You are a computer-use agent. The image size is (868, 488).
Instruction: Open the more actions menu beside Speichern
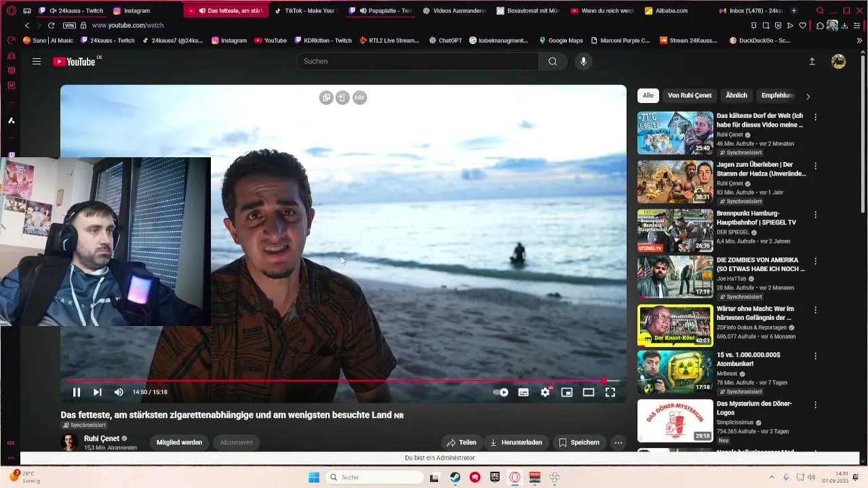tap(618, 443)
